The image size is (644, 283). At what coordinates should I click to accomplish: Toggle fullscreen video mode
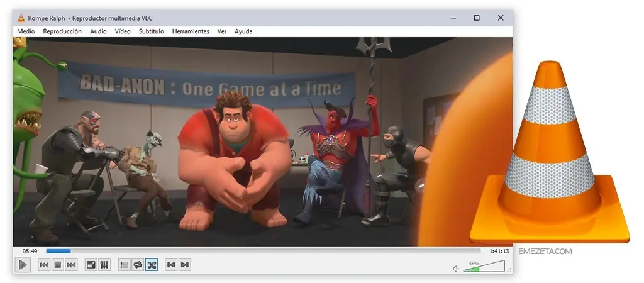click(x=91, y=265)
